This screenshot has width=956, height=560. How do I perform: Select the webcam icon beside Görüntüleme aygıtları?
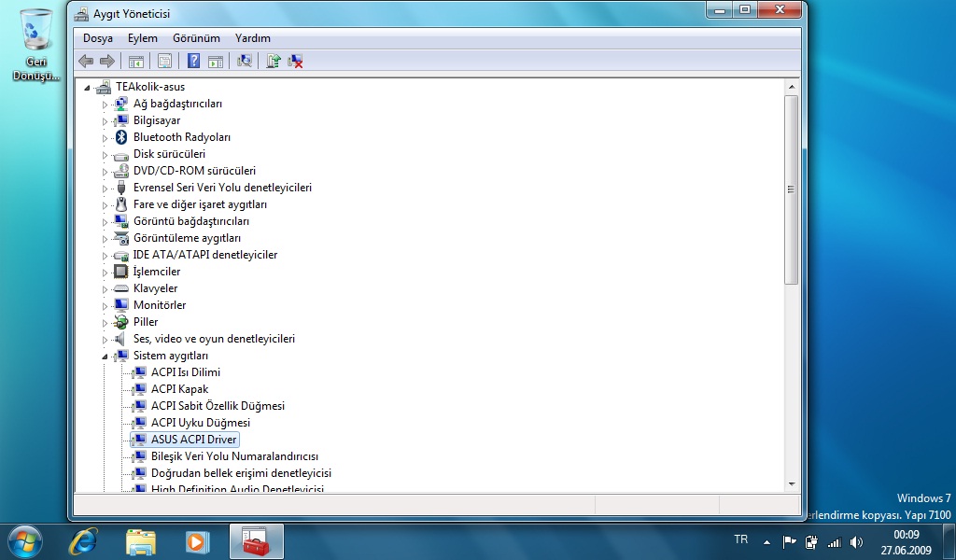pos(121,238)
